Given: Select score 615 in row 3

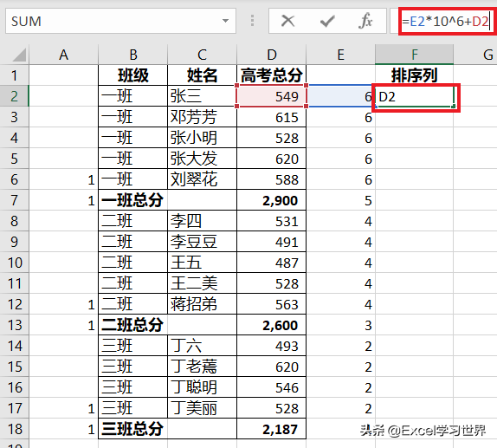Looking at the screenshot, I should pos(271,117).
